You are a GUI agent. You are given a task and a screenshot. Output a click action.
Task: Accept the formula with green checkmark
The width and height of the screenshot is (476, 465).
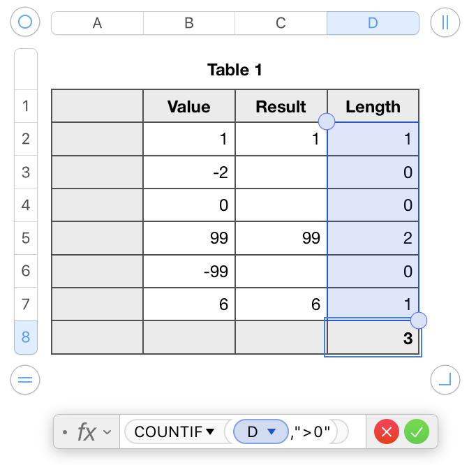[x=417, y=432]
